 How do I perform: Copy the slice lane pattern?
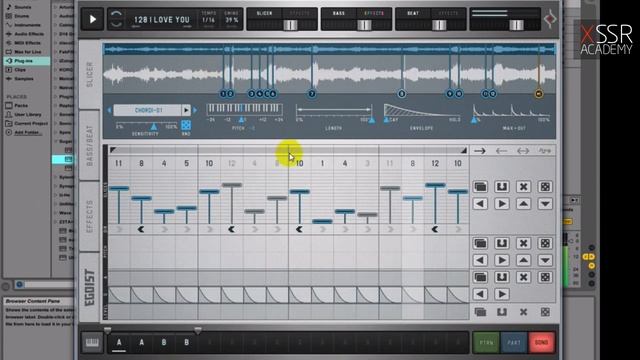coord(480,187)
